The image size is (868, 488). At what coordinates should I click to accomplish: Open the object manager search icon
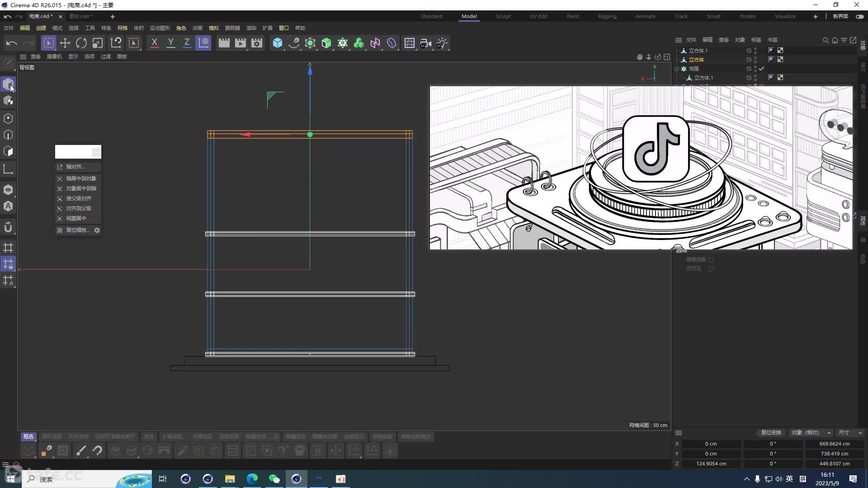click(826, 40)
